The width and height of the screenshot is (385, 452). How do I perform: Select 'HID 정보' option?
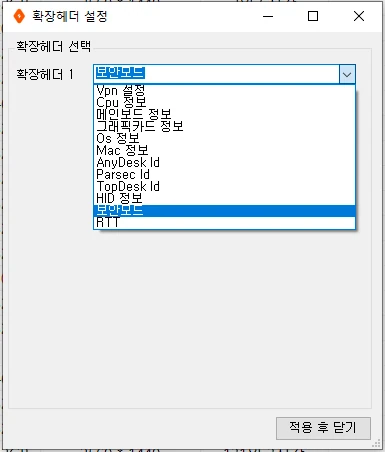point(224,198)
